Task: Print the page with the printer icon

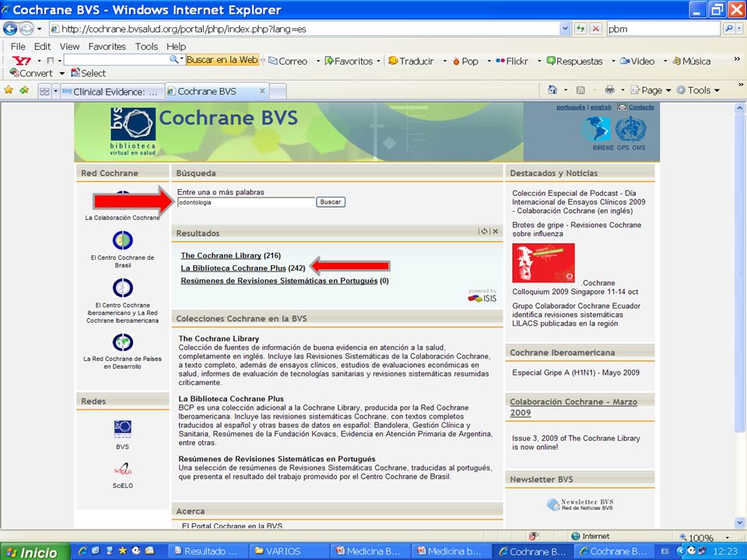Action: click(x=609, y=90)
